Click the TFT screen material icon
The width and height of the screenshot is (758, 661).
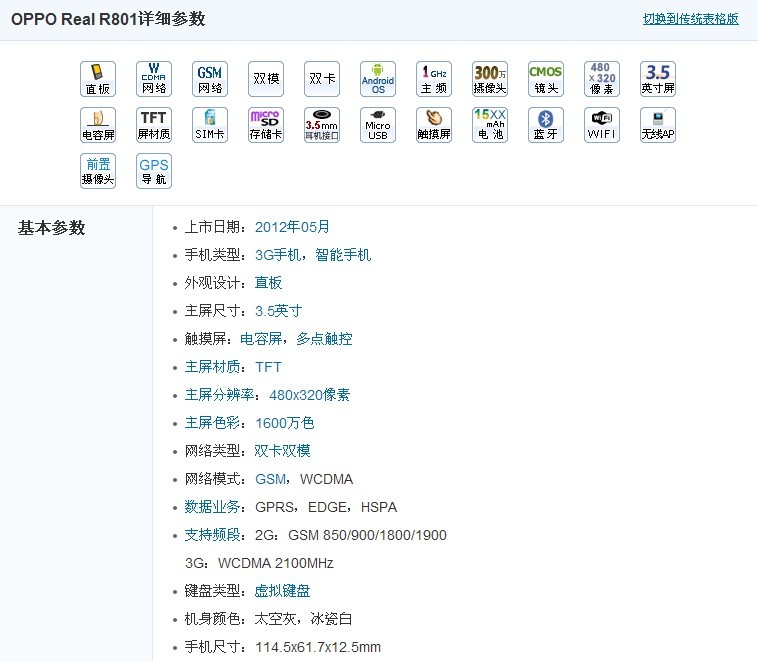154,125
